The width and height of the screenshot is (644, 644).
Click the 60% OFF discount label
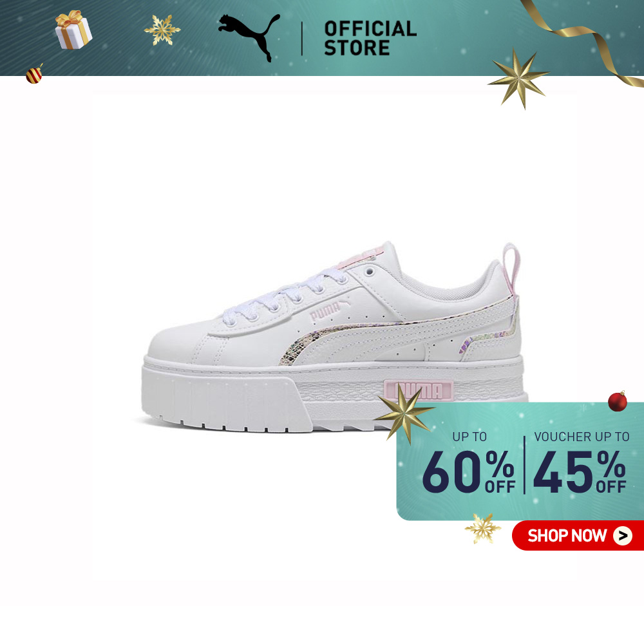coord(469,471)
